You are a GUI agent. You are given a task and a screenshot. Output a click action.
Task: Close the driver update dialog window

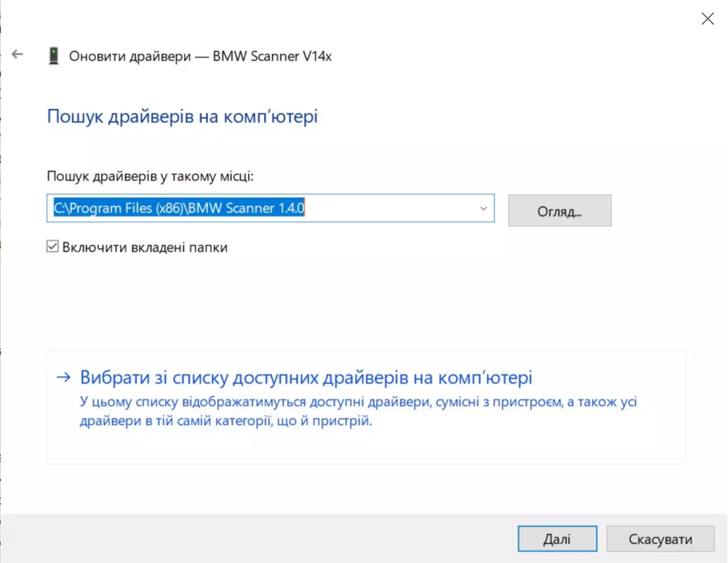(707, 19)
